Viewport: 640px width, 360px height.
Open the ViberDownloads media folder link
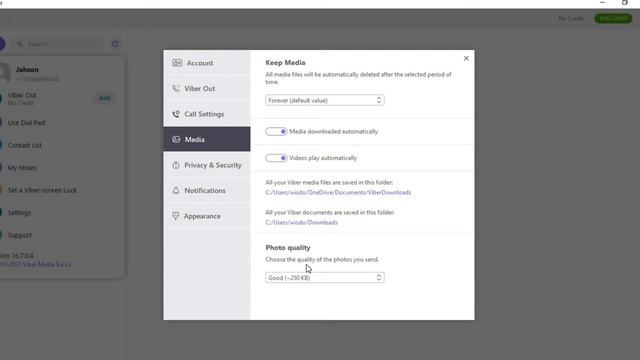[x=338, y=192]
